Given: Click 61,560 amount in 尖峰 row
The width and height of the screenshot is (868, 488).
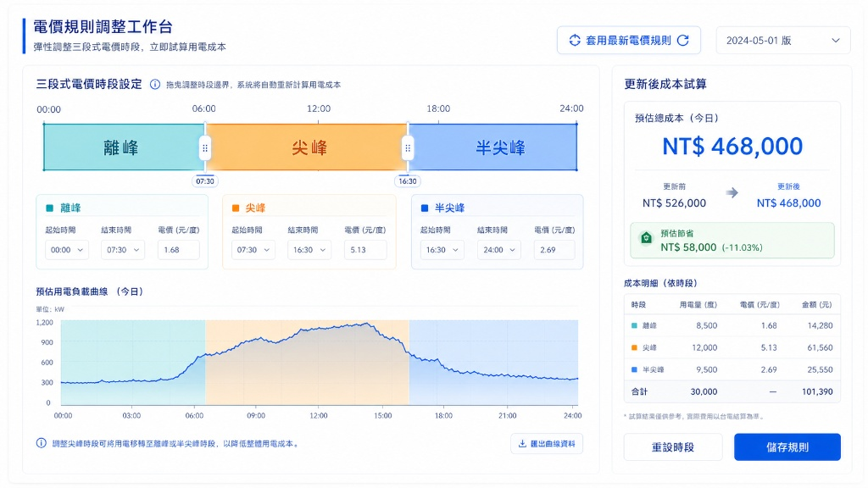Looking at the screenshot, I should 820,347.
